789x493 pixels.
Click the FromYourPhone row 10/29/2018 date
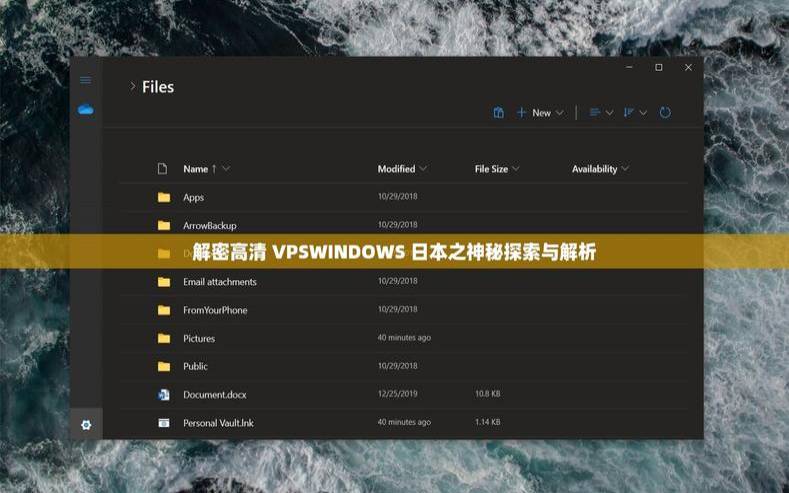coord(398,309)
